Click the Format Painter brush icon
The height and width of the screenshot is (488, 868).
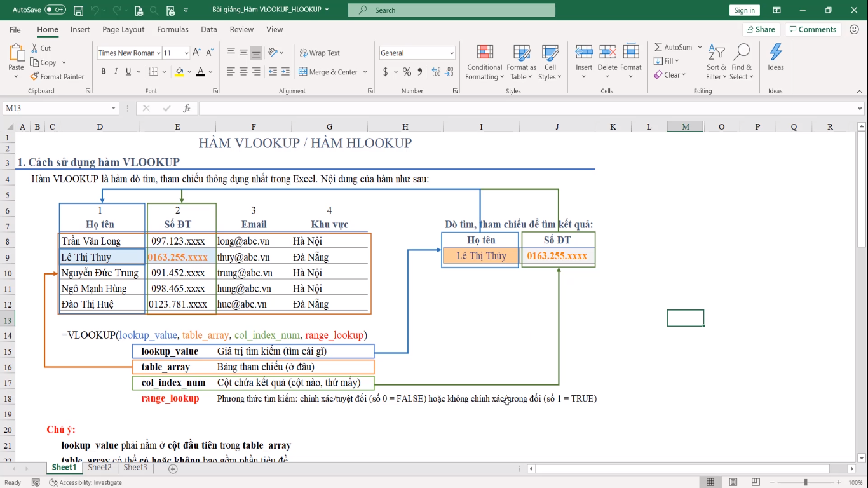[x=35, y=77]
